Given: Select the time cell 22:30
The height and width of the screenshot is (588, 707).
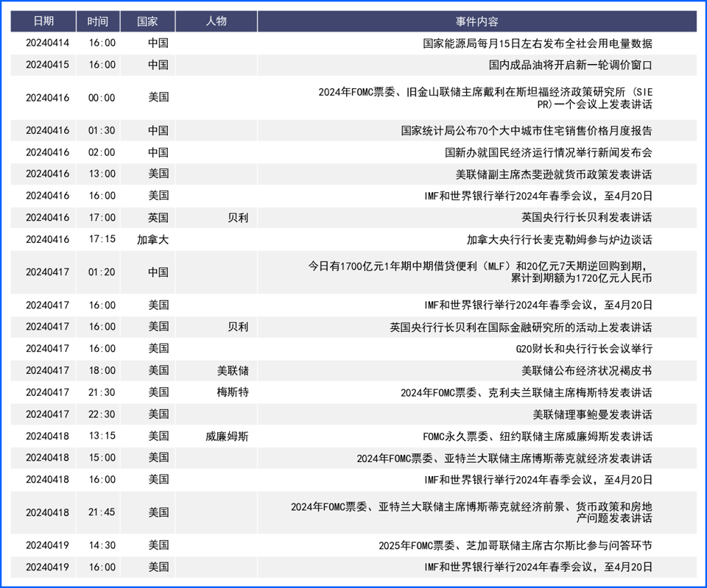Looking at the screenshot, I should coord(102,414).
